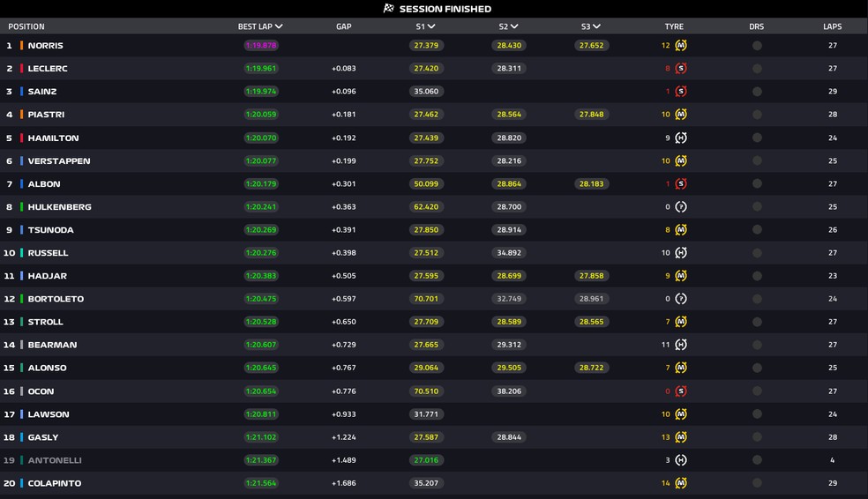Click Norris's purple best lap 1:19.878

261,45
